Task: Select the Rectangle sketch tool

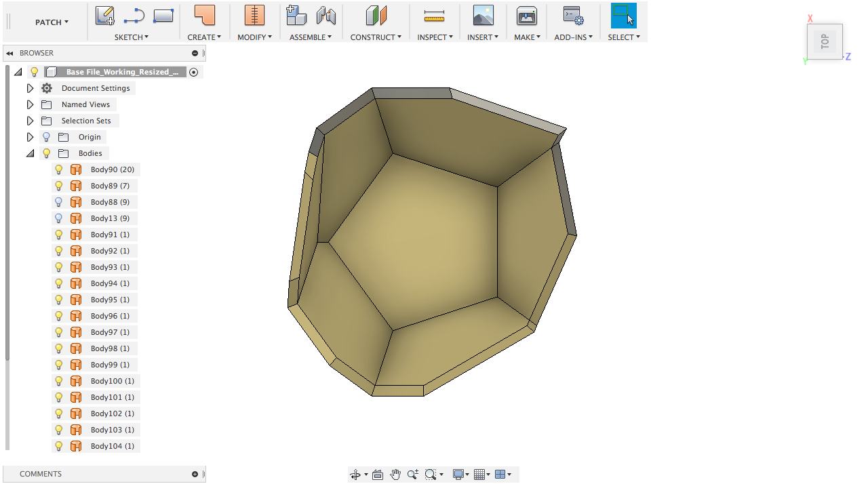Action: click(163, 16)
